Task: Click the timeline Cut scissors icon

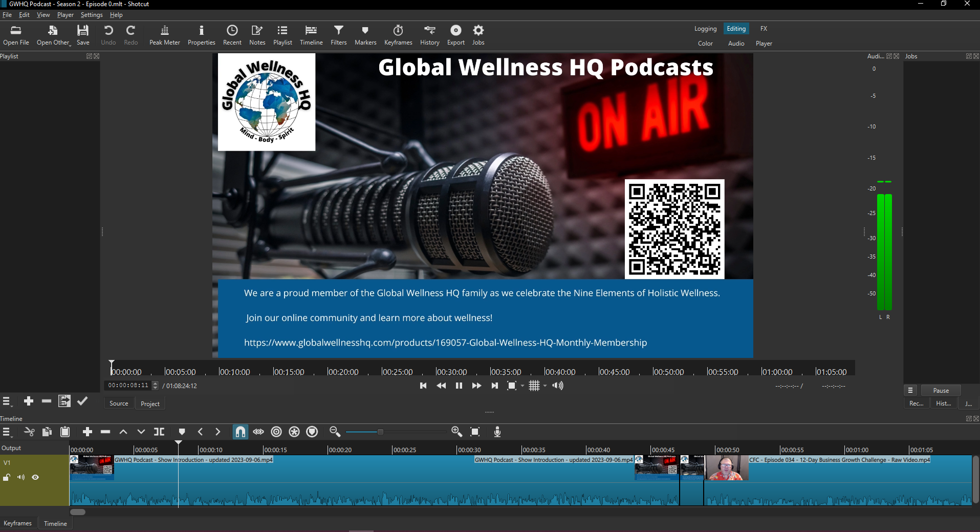Action: pos(29,432)
